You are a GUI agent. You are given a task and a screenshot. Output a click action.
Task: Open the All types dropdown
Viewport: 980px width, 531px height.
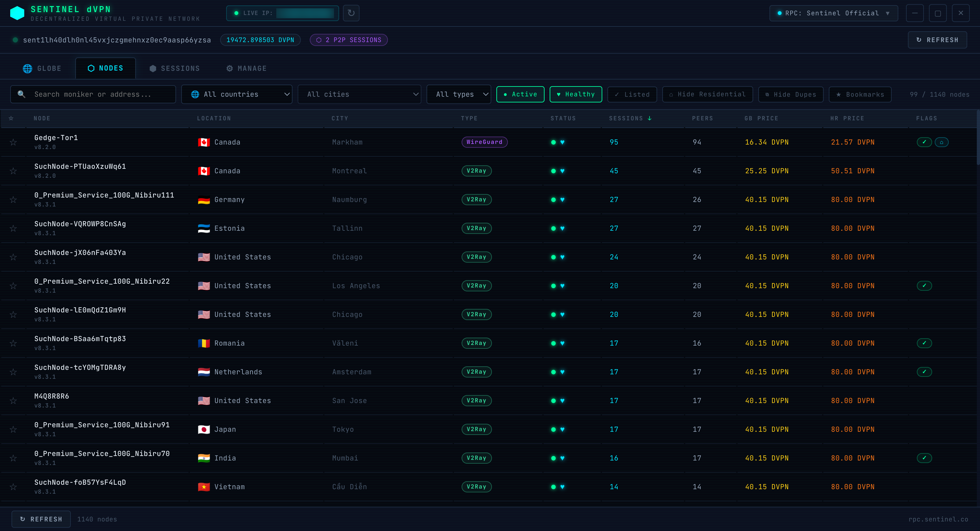pyautogui.click(x=458, y=94)
